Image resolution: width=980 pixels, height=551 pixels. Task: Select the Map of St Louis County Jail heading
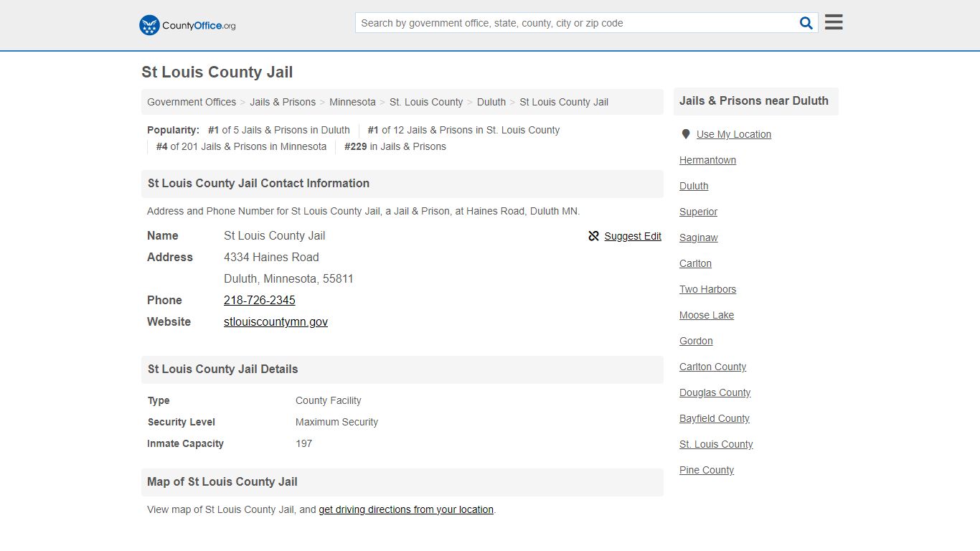222,481
